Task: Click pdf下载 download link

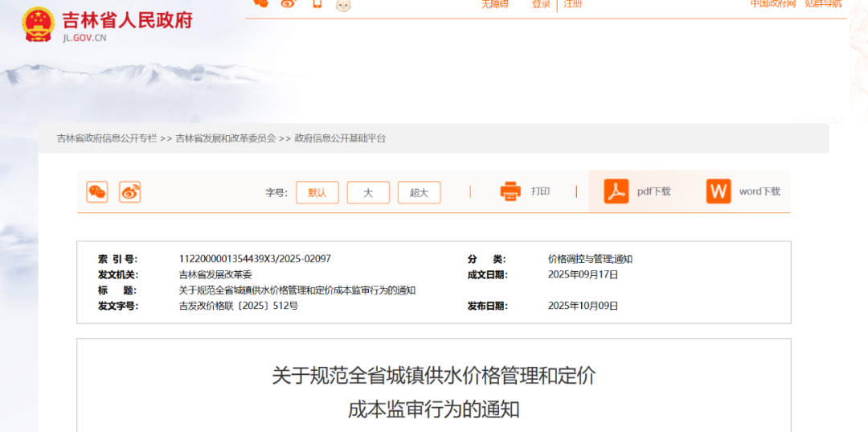Action: coord(653,191)
